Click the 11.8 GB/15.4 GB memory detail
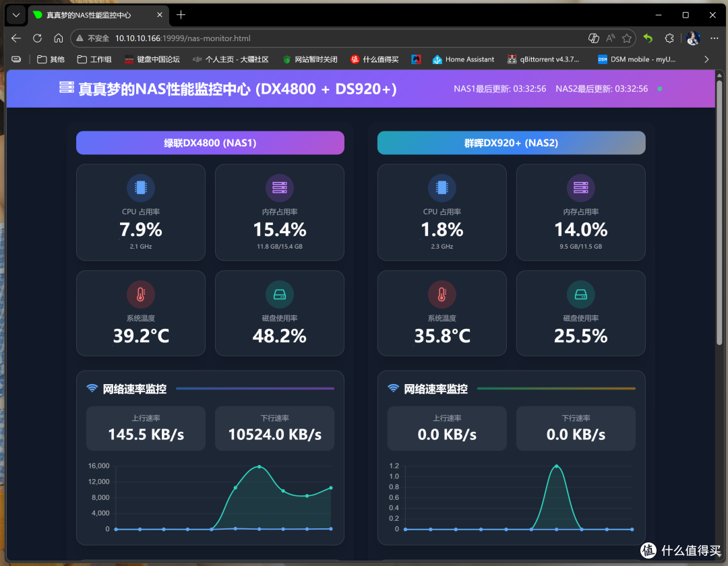The width and height of the screenshot is (728, 566). point(280,247)
